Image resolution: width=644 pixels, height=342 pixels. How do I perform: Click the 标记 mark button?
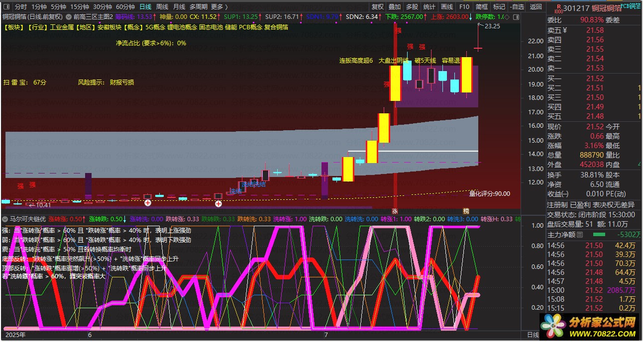click(499, 7)
